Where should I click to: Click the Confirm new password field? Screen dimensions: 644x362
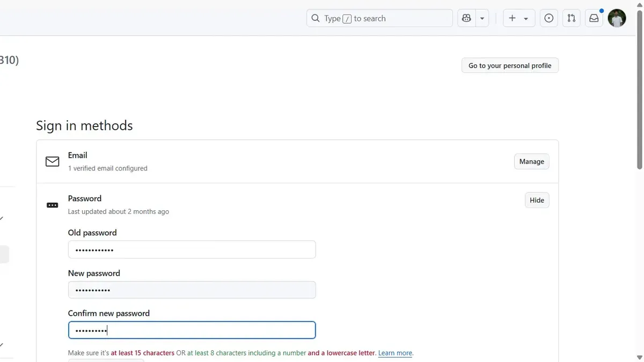192,330
